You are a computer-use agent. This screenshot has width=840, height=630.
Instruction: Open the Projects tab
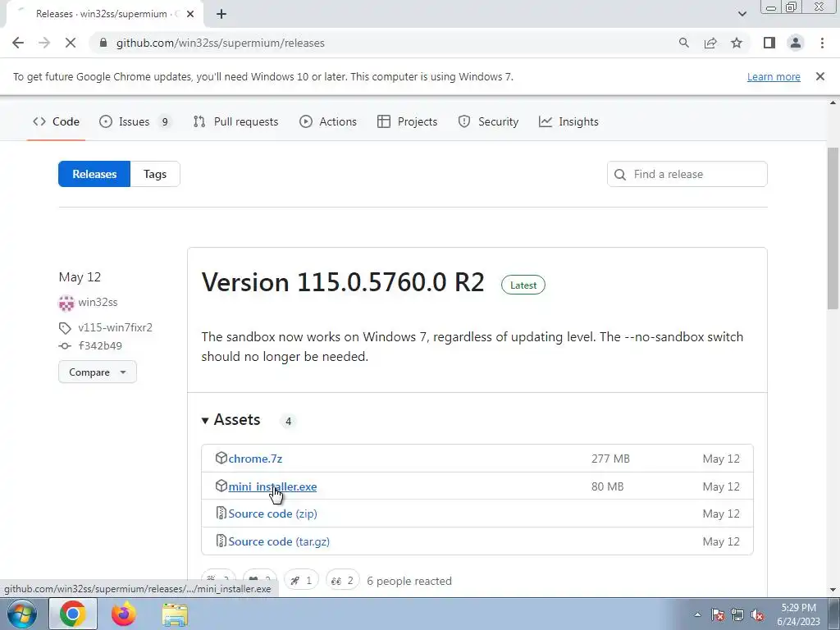pyautogui.click(x=407, y=121)
